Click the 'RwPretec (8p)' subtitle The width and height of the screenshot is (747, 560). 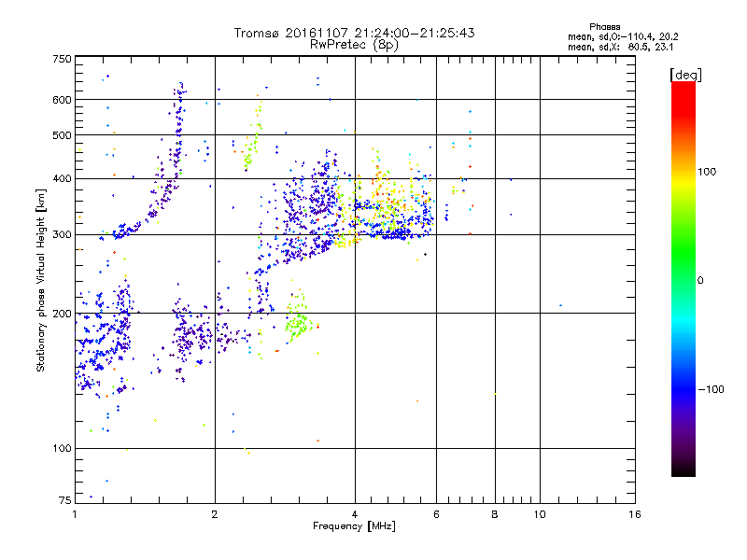354,45
